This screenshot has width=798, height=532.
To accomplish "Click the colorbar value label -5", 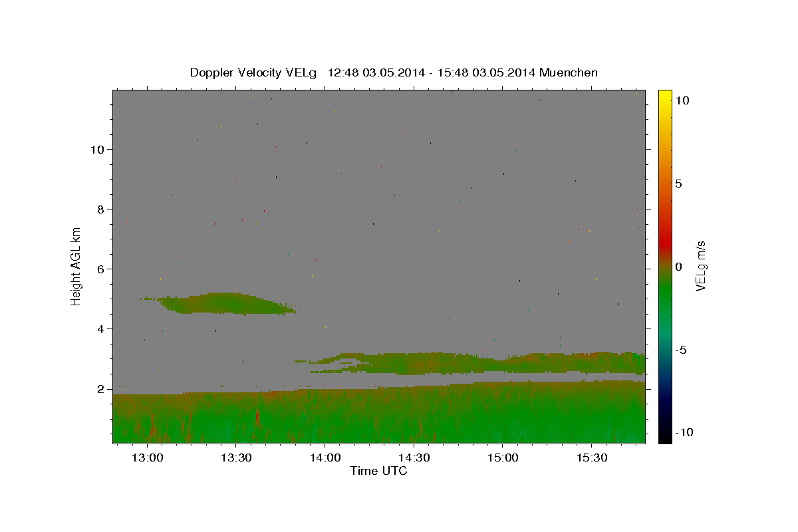I will point(680,350).
